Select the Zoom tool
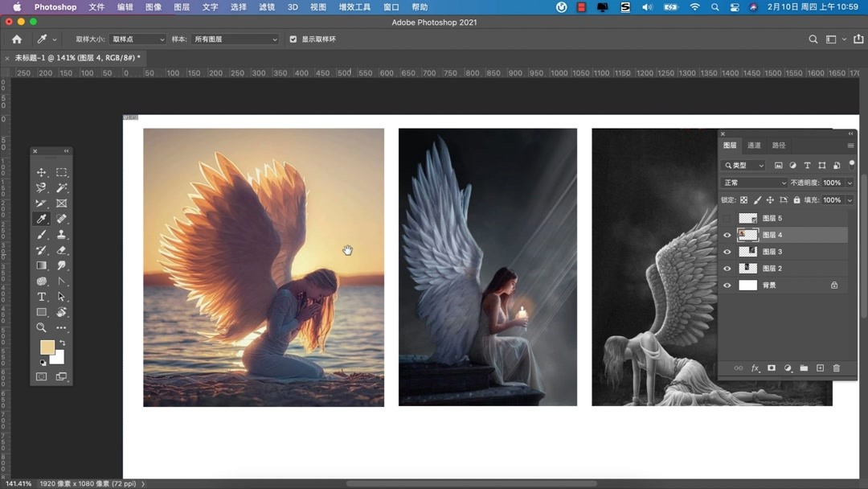The width and height of the screenshot is (868, 489). (42, 327)
